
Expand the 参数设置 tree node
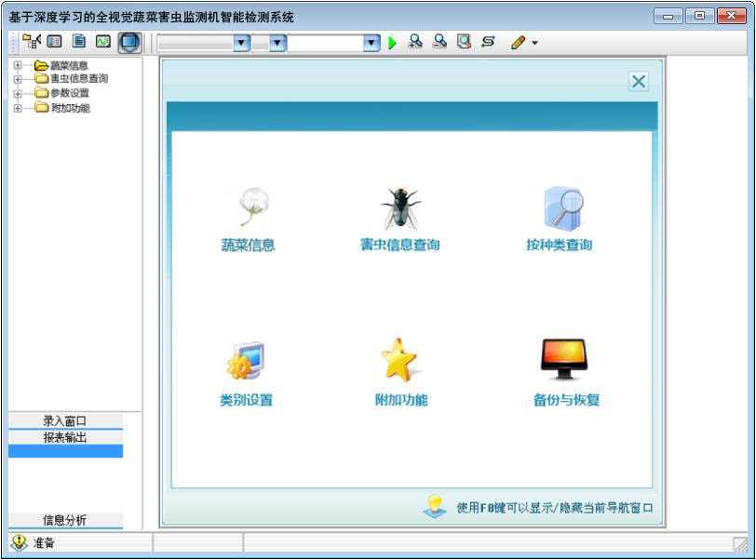(x=18, y=94)
